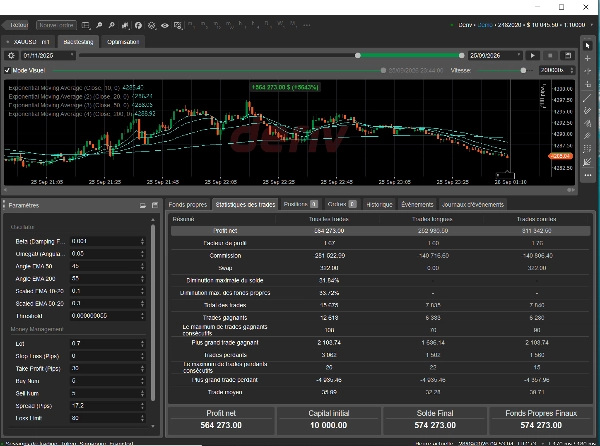
Task: Show more timeframes ellipsis in toolbar
Action: [307, 25]
